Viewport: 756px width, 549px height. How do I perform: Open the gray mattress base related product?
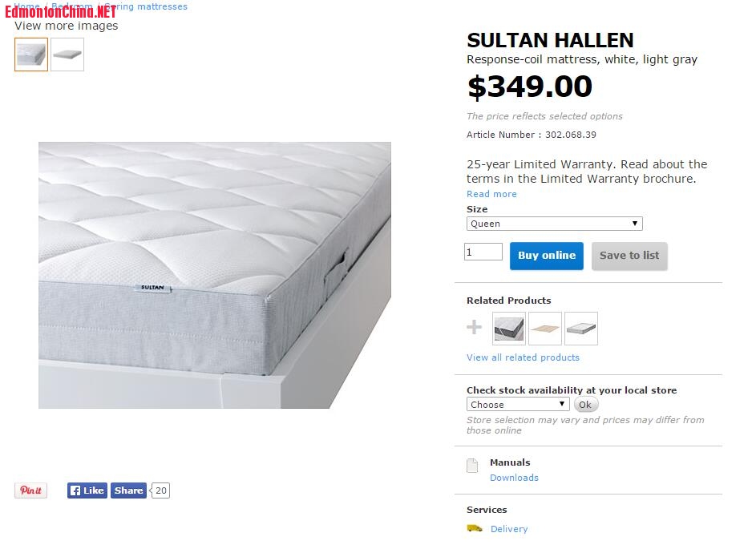581,329
